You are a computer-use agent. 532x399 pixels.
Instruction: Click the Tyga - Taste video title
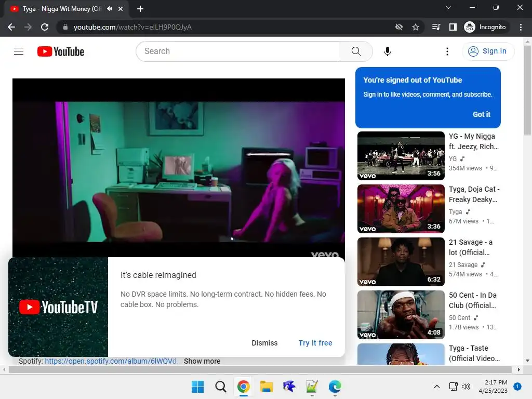pyautogui.click(x=474, y=353)
